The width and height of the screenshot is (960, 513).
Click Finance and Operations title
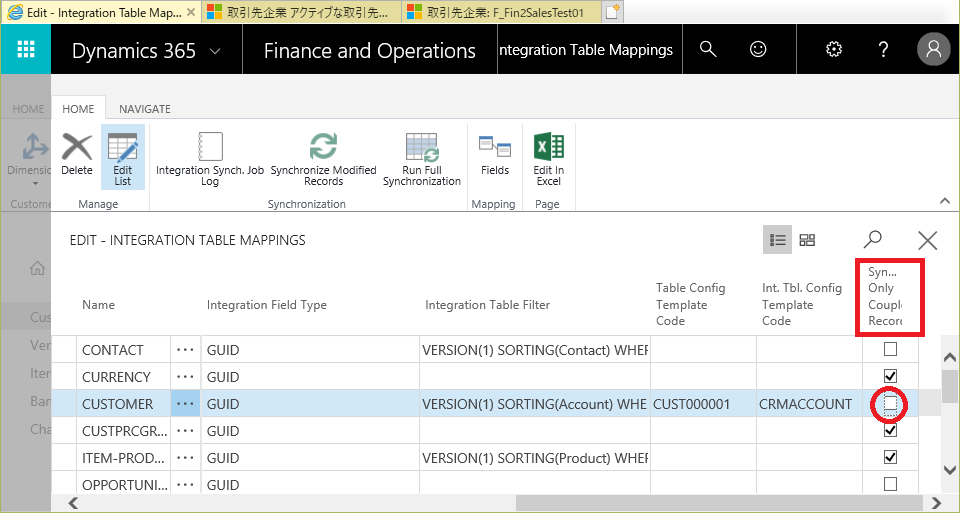pos(370,51)
